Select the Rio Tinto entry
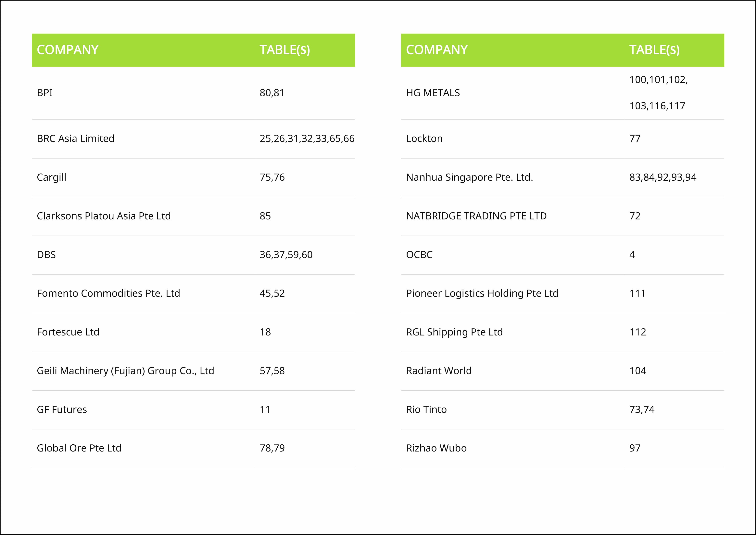The width and height of the screenshot is (756, 535). pyautogui.click(x=426, y=410)
